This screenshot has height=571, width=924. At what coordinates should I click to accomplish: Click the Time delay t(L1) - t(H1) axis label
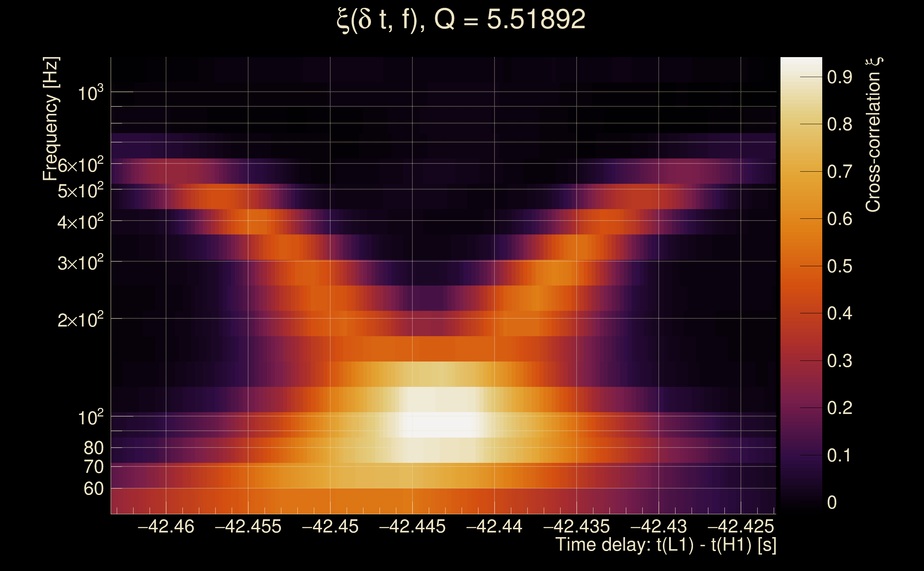pos(666,545)
